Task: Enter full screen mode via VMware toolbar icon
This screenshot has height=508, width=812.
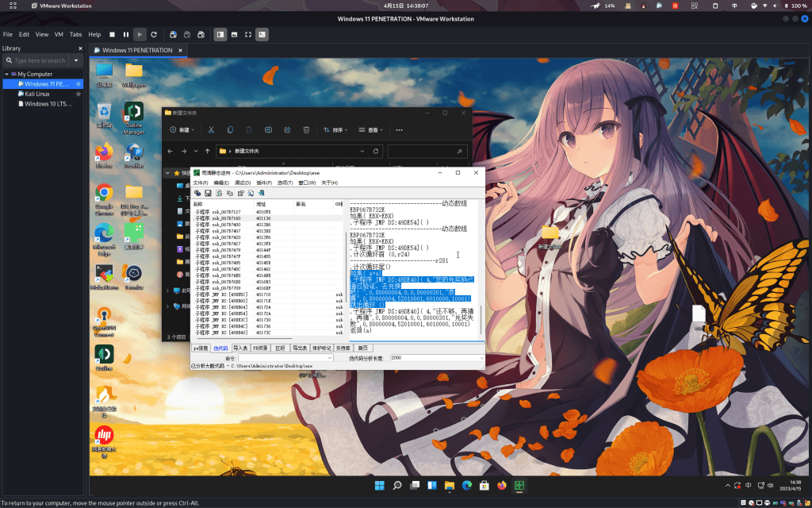Action: click(248, 35)
